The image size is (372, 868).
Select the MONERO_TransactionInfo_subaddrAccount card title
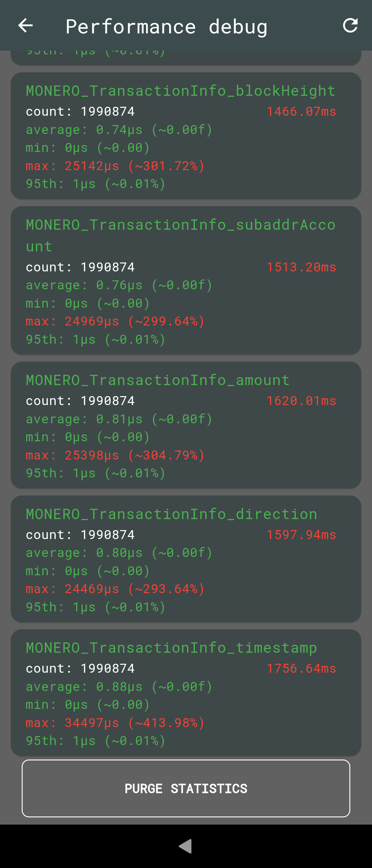coord(181,236)
